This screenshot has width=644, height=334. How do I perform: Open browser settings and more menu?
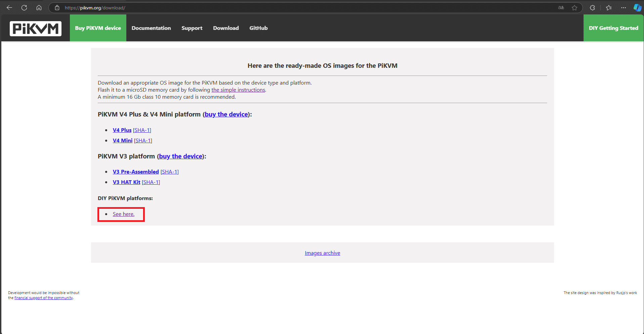624,8
